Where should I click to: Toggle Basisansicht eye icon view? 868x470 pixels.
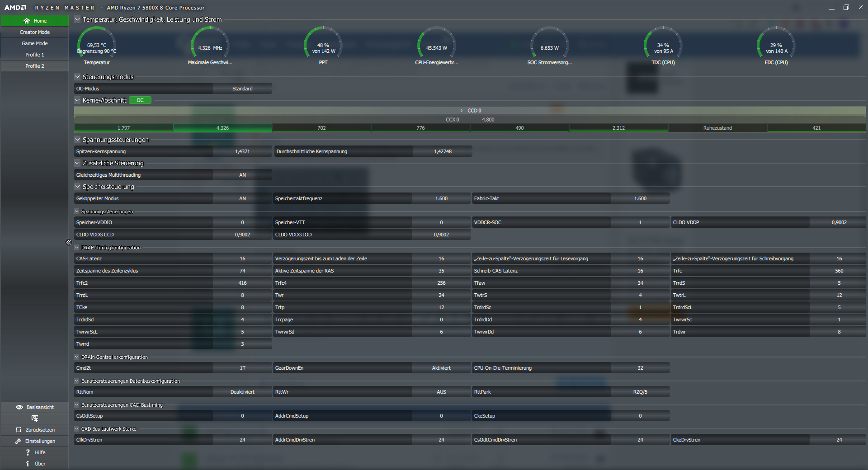coord(35,407)
